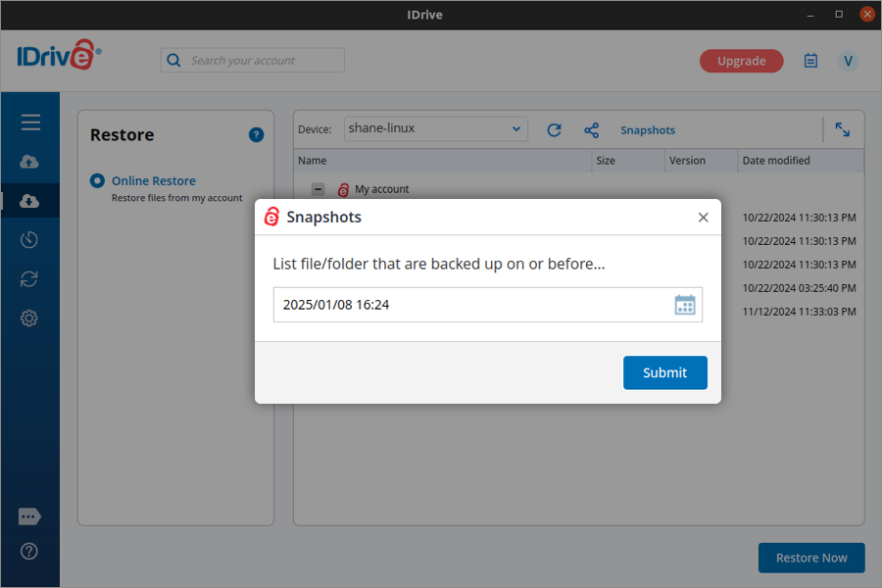Select the Online Restore radio button

97,180
